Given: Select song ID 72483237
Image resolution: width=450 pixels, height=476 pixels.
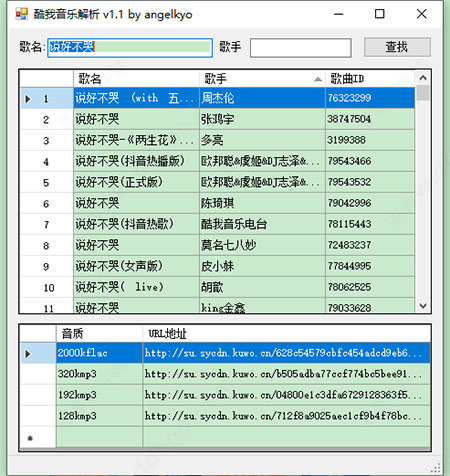Looking at the screenshot, I should pyautogui.click(x=370, y=245).
